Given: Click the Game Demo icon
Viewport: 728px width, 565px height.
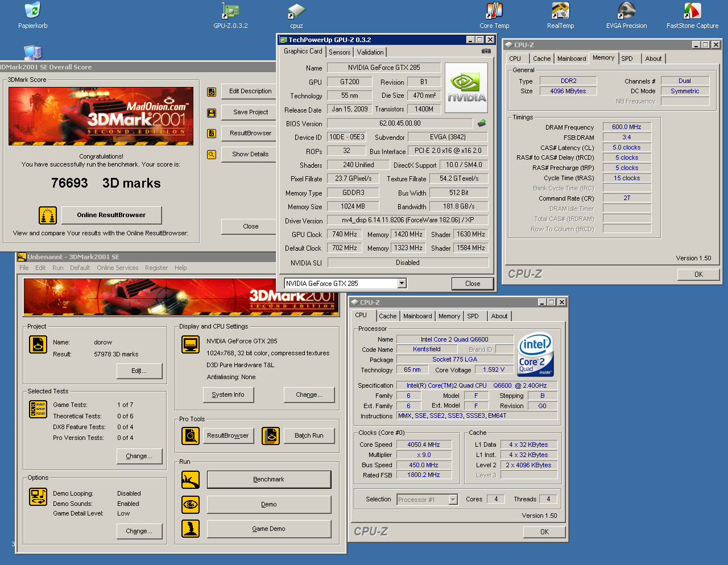Looking at the screenshot, I should (x=191, y=529).
